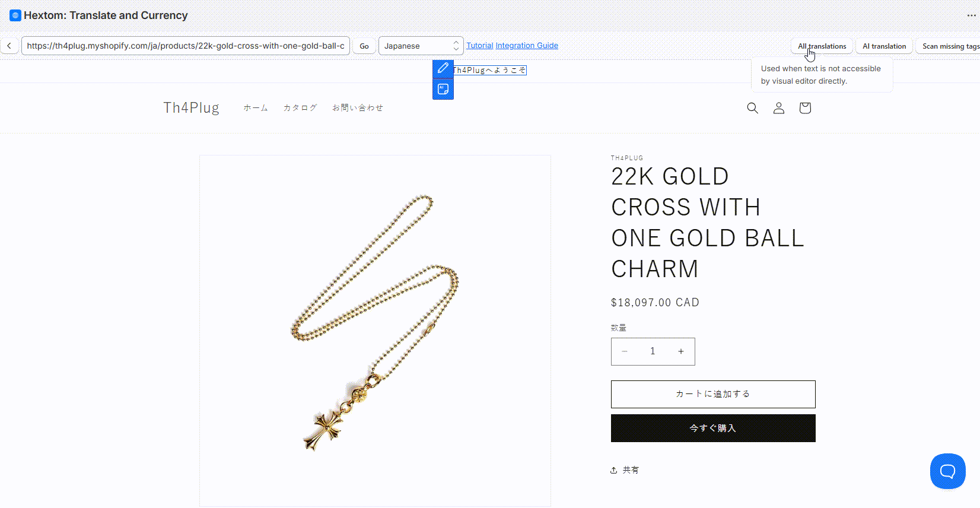
Task: Select the ホーム navigation menu item
Action: (x=256, y=108)
